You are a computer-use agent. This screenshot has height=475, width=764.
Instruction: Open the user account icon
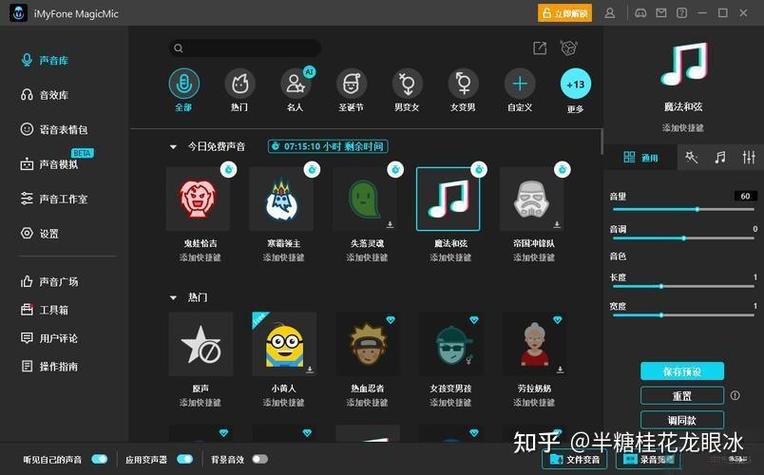pyautogui.click(x=610, y=13)
